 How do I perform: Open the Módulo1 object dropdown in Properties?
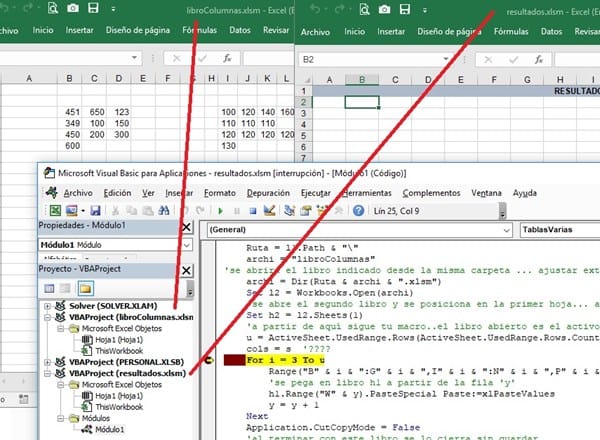click(187, 245)
